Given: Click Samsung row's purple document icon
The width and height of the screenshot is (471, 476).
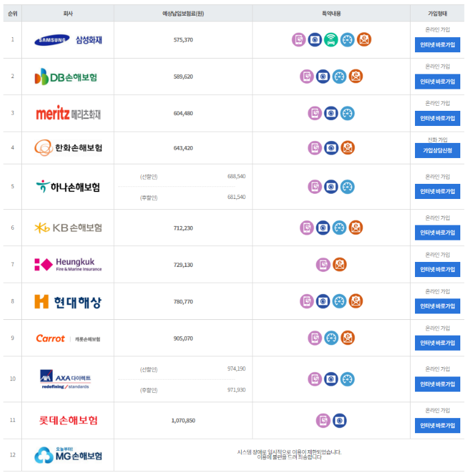Looking at the screenshot, I should point(298,40).
